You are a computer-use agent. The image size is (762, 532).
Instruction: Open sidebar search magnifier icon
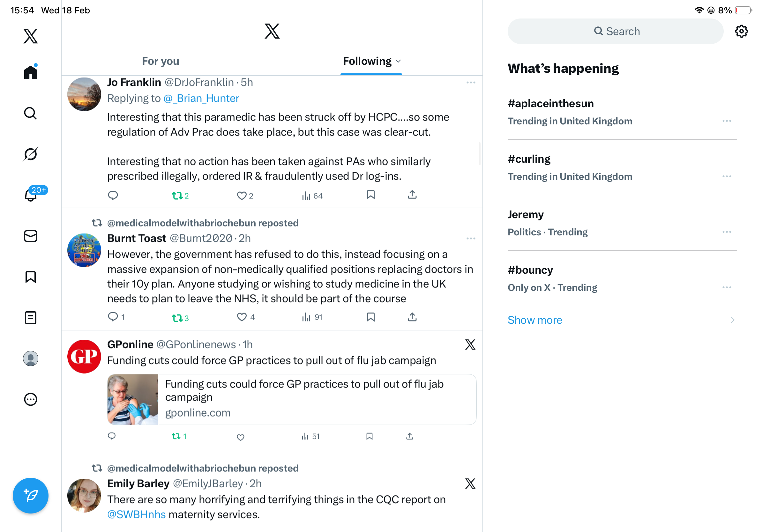(31, 113)
